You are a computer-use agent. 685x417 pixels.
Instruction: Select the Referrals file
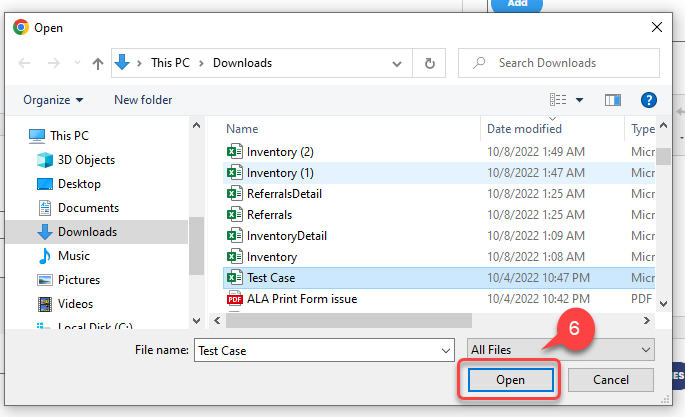click(x=439, y=215)
